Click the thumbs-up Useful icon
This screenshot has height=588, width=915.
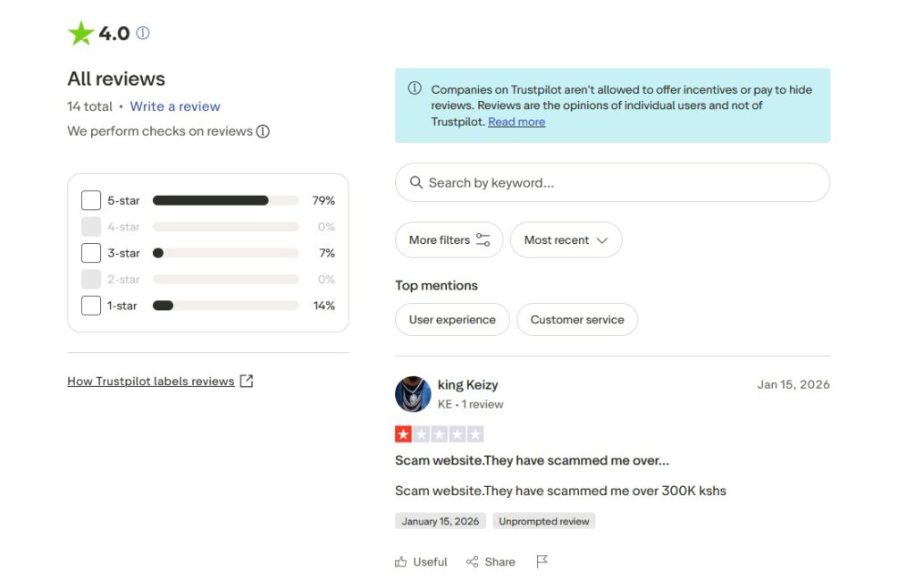click(400, 562)
